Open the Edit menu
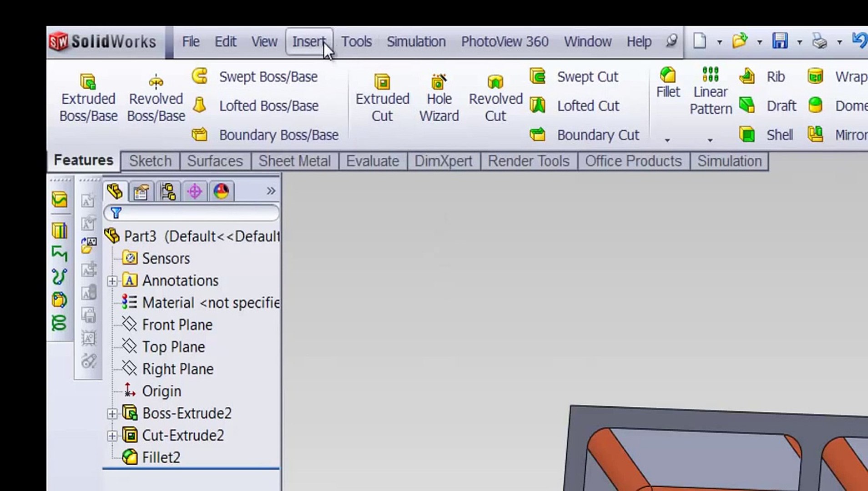 (x=225, y=41)
